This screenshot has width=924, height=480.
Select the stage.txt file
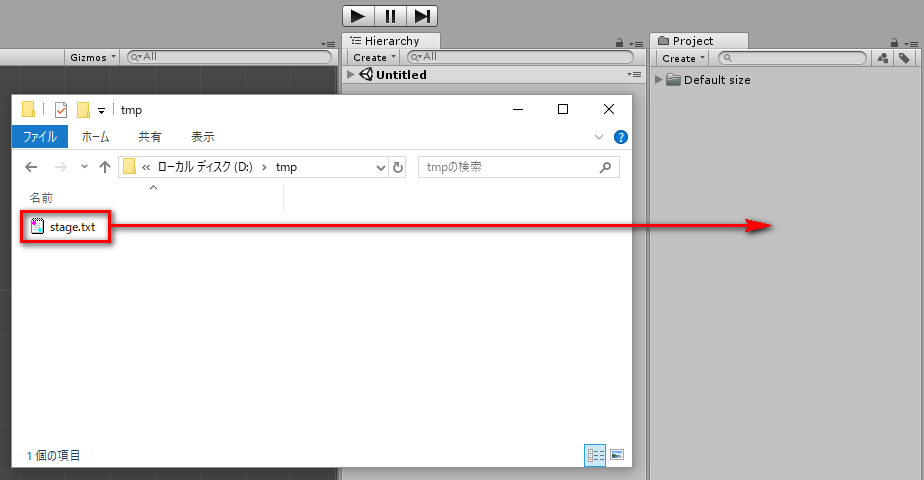pyautogui.click(x=65, y=227)
